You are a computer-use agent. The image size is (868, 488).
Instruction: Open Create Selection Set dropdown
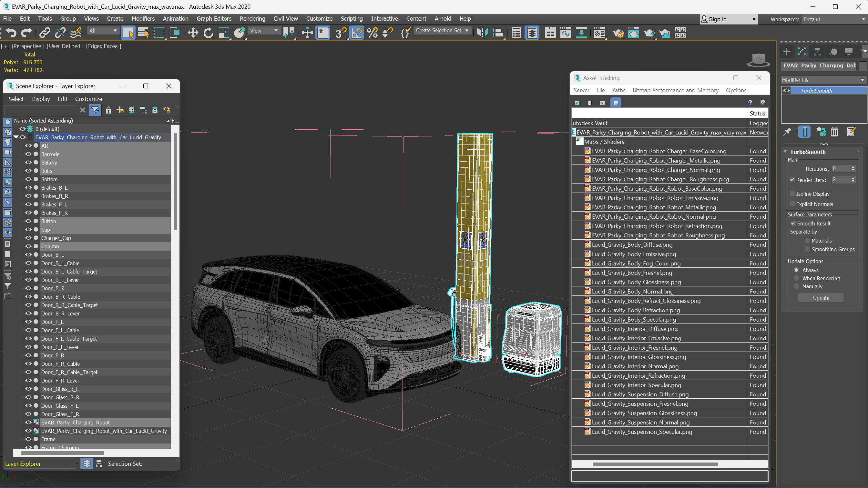pyautogui.click(x=442, y=31)
